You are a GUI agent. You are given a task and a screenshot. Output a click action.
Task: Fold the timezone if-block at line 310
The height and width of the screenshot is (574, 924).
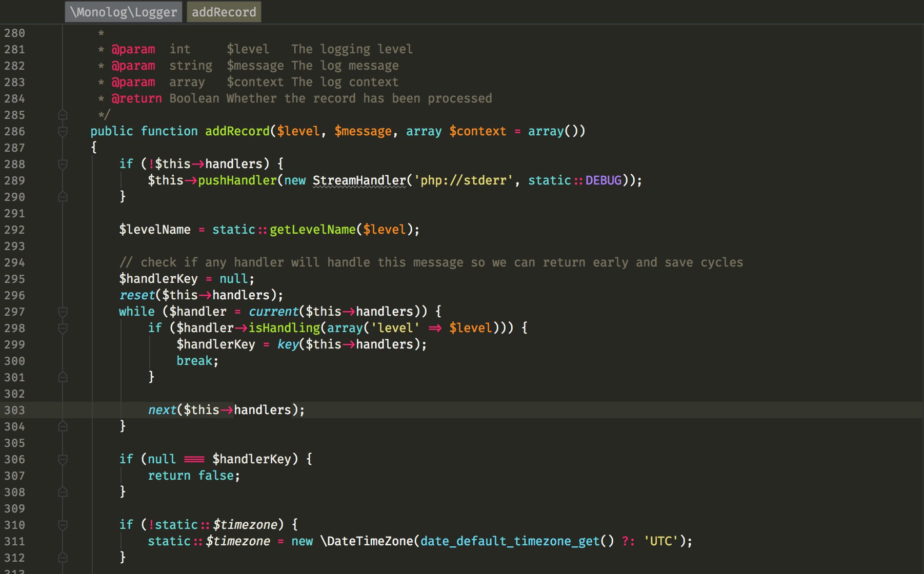[x=62, y=525]
